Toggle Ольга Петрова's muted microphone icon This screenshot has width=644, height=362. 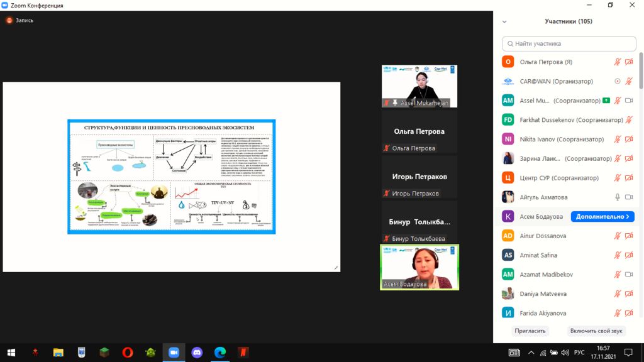[x=618, y=62]
